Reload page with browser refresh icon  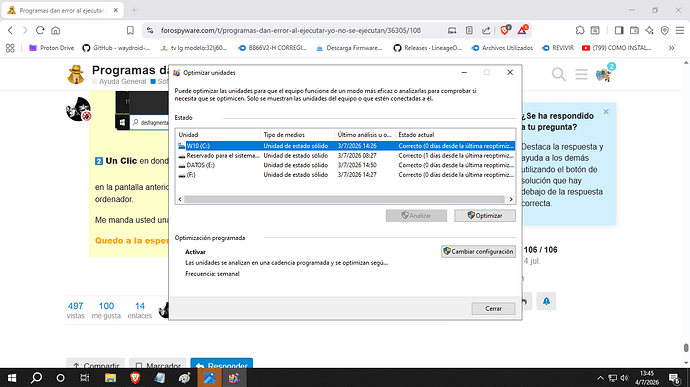(x=40, y=30)
